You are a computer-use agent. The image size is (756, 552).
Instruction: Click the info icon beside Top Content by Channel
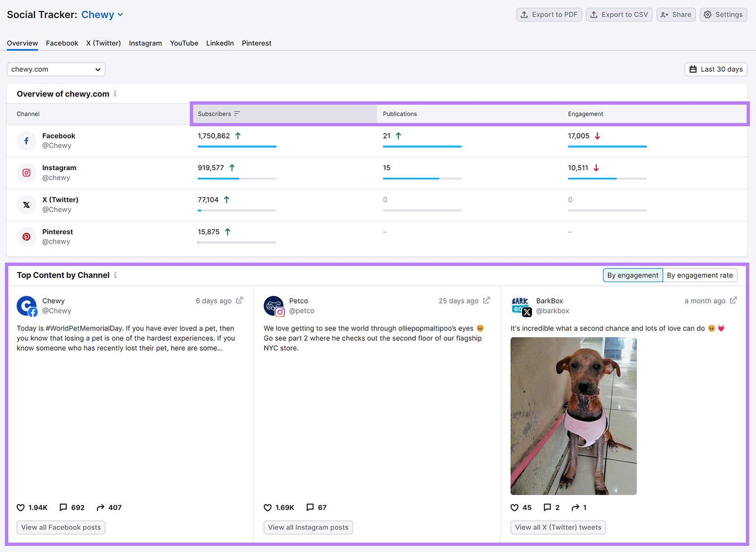click(x=115, y=275)
